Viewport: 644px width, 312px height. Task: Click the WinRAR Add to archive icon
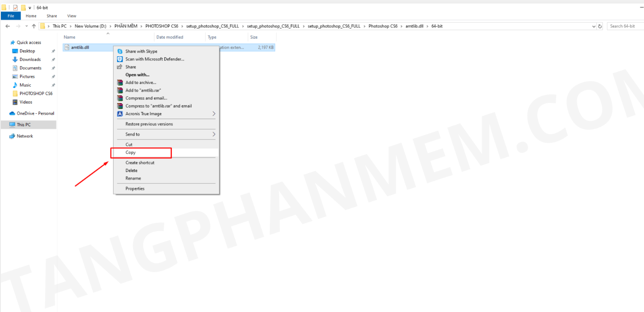[x=120, y=82]
